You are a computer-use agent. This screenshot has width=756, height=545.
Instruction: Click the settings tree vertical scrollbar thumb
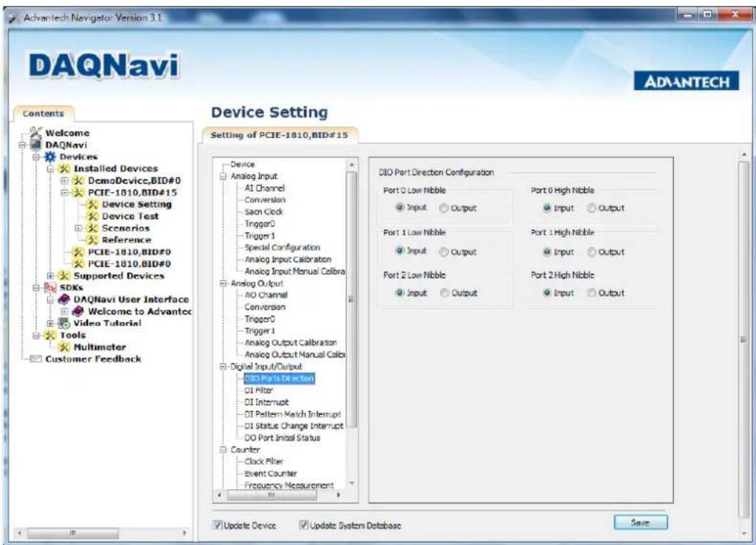(x=351, y=299)
